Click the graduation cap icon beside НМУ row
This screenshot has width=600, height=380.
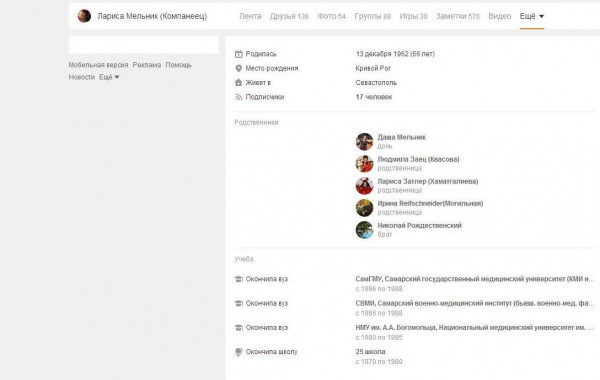pos(238,328)
